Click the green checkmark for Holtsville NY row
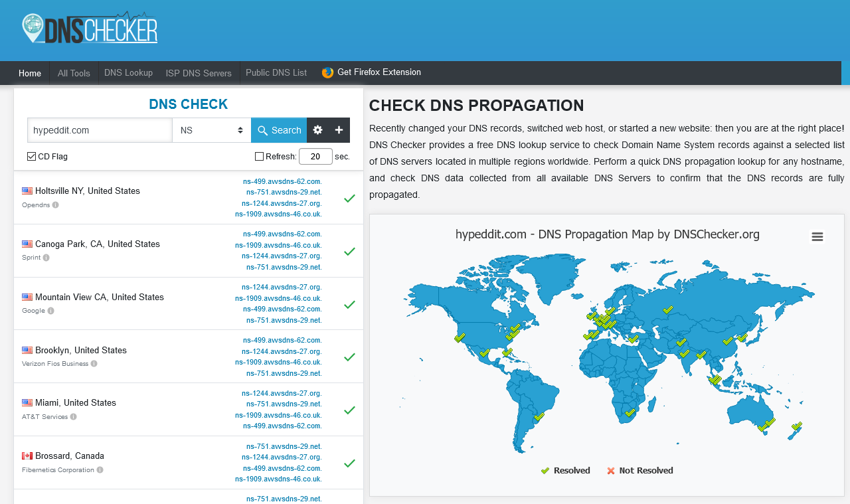This screenshot has width=850, height=504. 349,198
